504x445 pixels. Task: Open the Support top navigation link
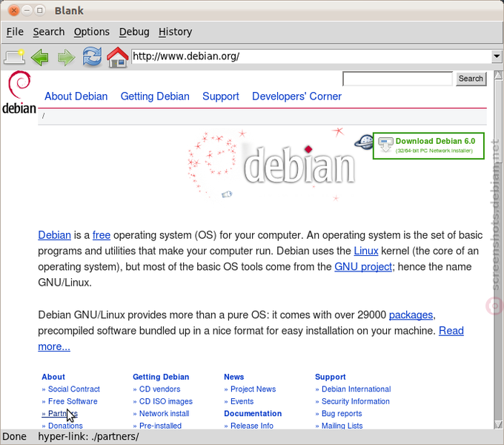click(221, 96)
